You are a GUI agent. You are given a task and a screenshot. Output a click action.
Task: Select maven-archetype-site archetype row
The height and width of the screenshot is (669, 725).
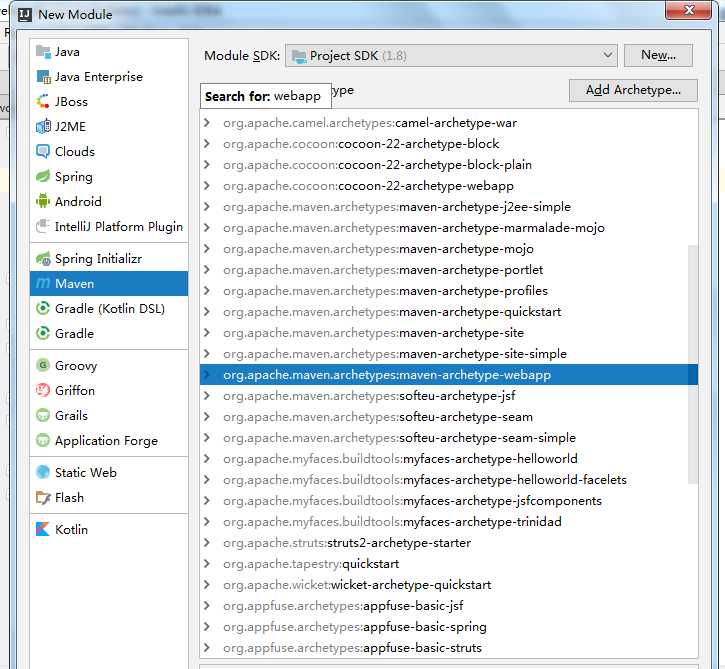coord(449,333)
